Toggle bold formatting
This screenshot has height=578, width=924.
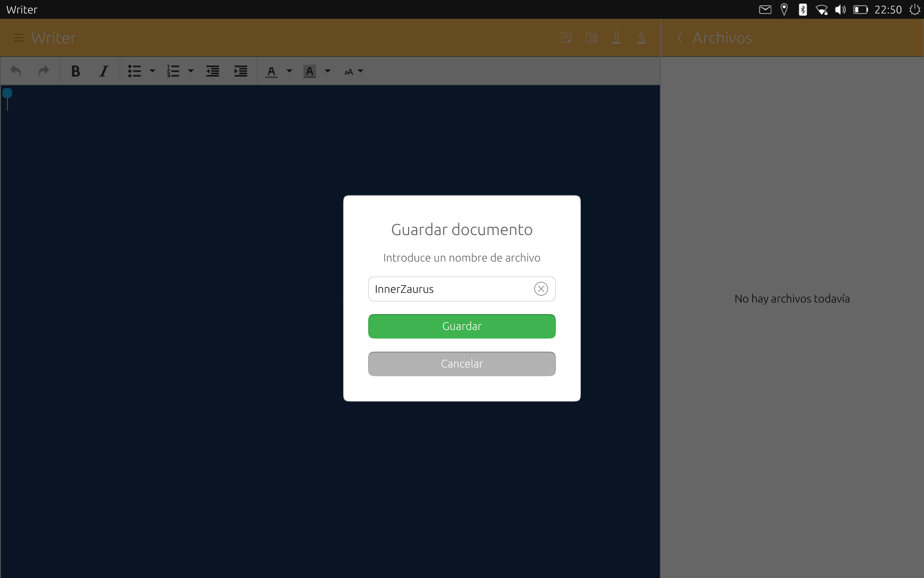tap(76, 71)
